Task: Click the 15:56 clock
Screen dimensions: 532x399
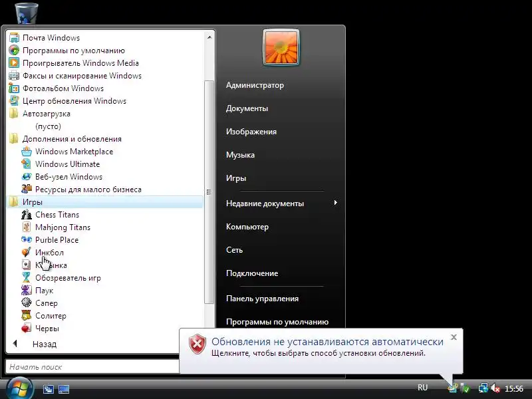Action: pos(514,388)
